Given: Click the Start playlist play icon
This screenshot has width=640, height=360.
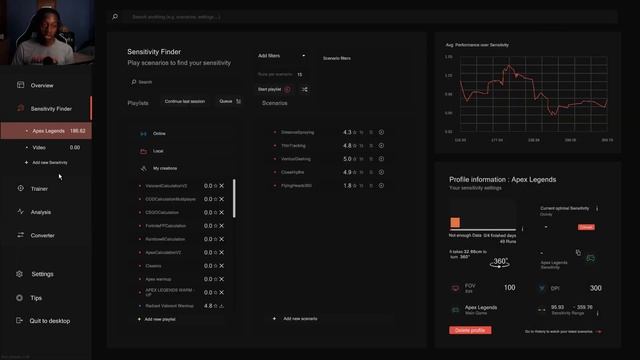Looking at the screenshot, I should pyautogui.click(x=287, y=89).
